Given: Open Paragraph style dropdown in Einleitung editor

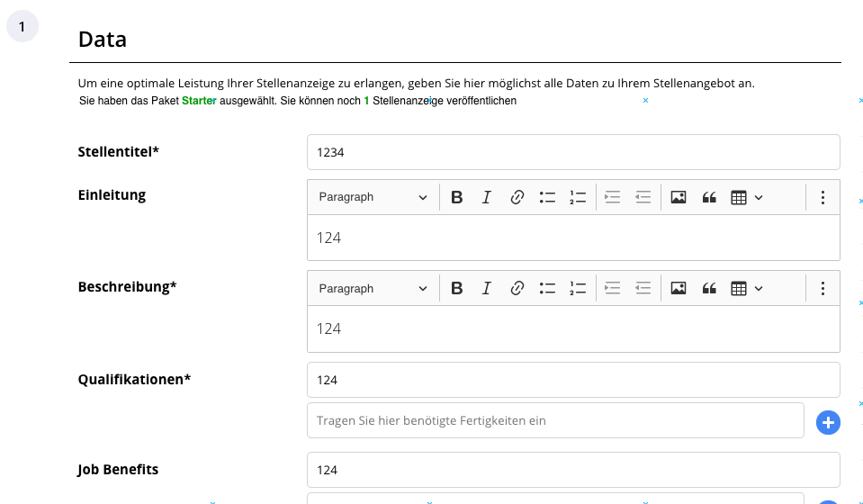Looking at the screenshot, I should click(x=373, y=197).
